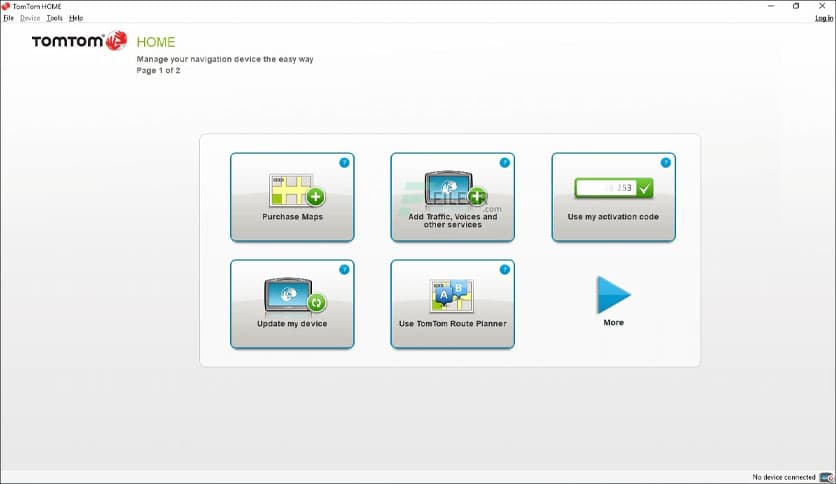Show help for Update my device tile
Screen dimensions: 836x484
[344, 270]
